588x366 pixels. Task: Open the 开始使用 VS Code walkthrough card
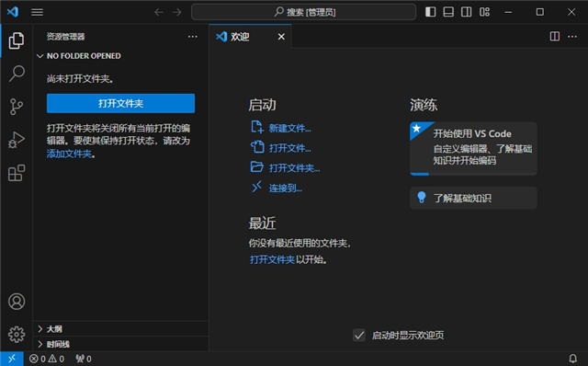473,148
